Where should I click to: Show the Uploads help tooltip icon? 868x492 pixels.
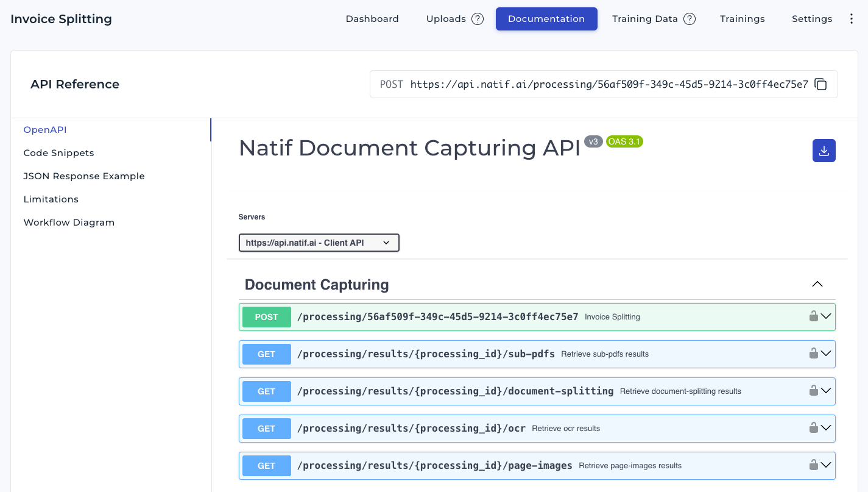[x=478, y=19]
